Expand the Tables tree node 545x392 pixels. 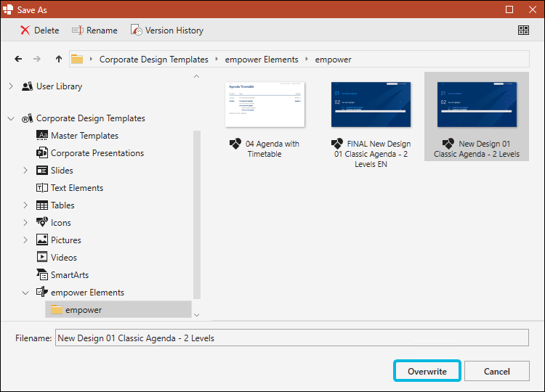point(25,205)
